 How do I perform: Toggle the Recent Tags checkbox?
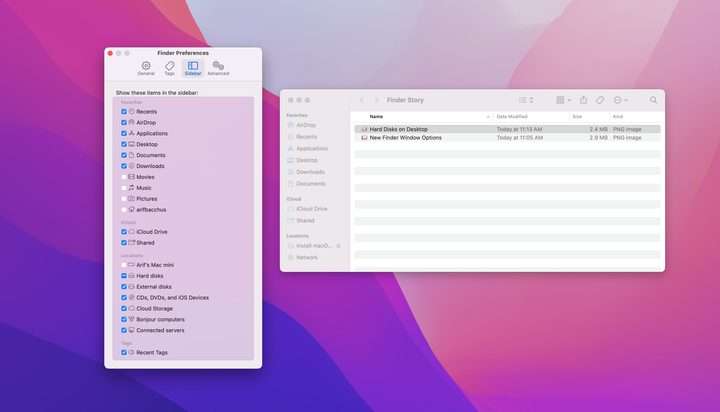124,353
